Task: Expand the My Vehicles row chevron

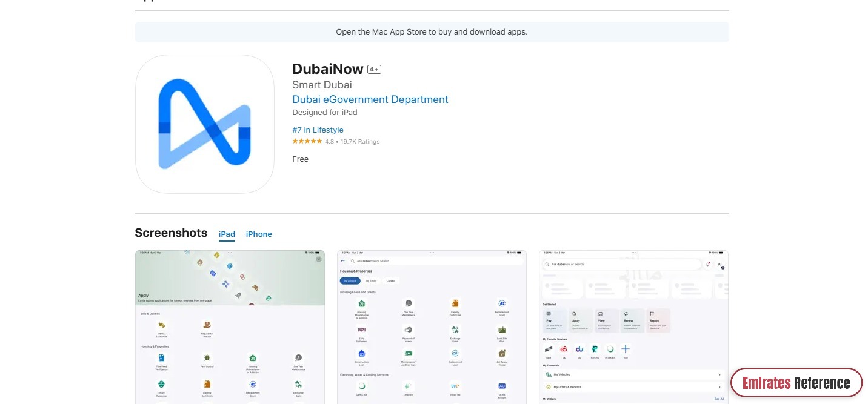Action: coord(719,375)
